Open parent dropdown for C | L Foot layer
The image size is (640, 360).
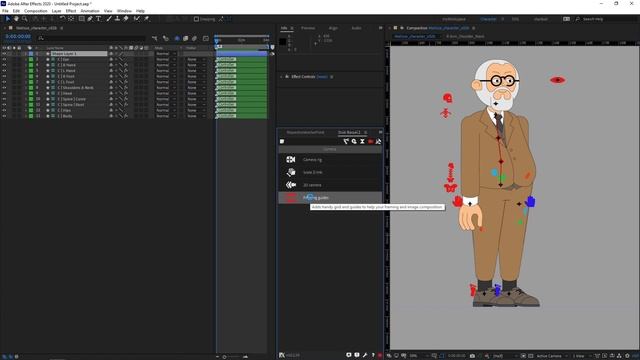[x=195, y=82]
